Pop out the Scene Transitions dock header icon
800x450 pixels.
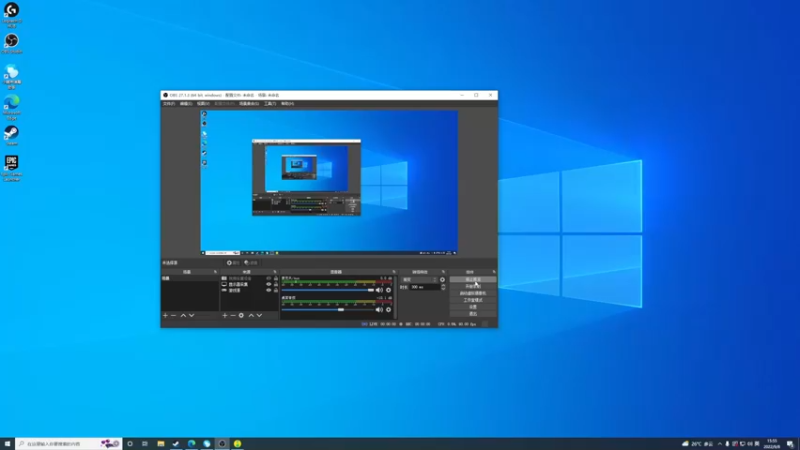[443, 272]
